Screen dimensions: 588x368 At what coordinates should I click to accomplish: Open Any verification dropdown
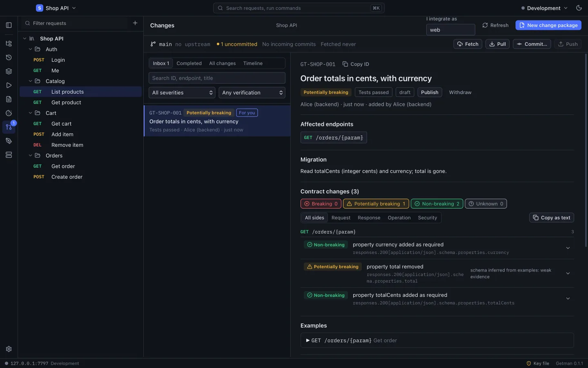click(252, 93)
